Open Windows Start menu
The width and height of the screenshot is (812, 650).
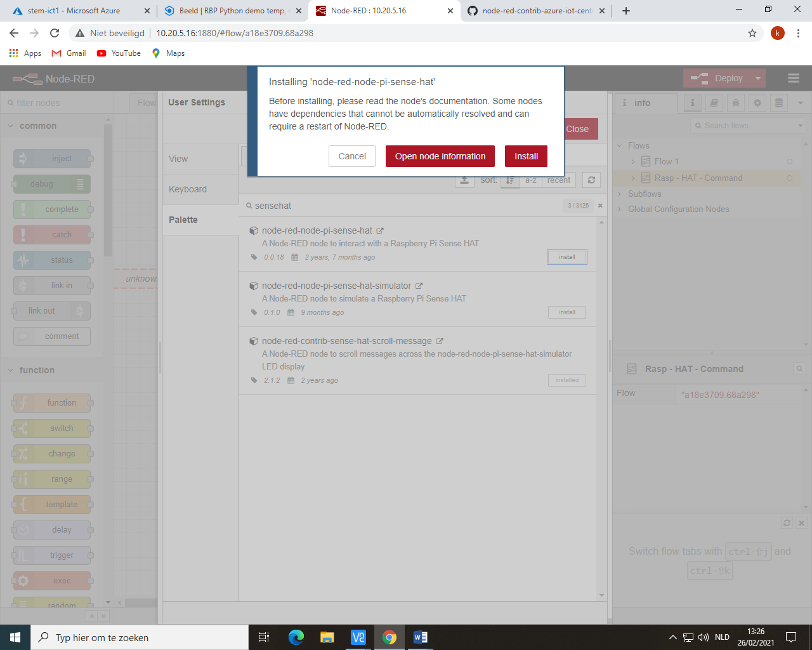(15, 637)
